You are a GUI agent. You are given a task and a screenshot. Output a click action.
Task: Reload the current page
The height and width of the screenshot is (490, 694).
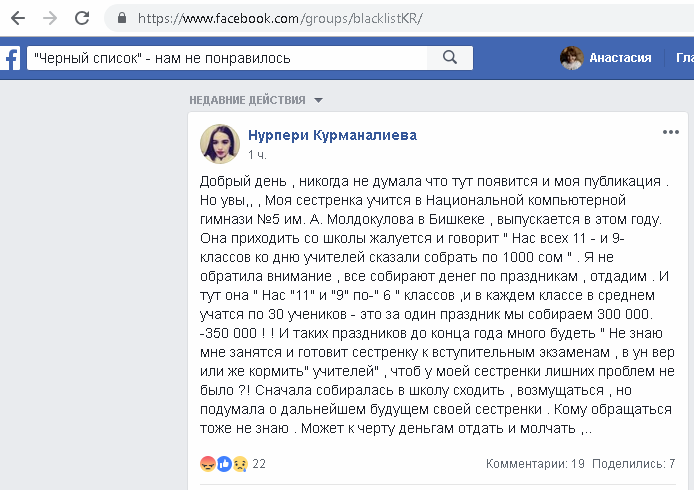(82, 18)
